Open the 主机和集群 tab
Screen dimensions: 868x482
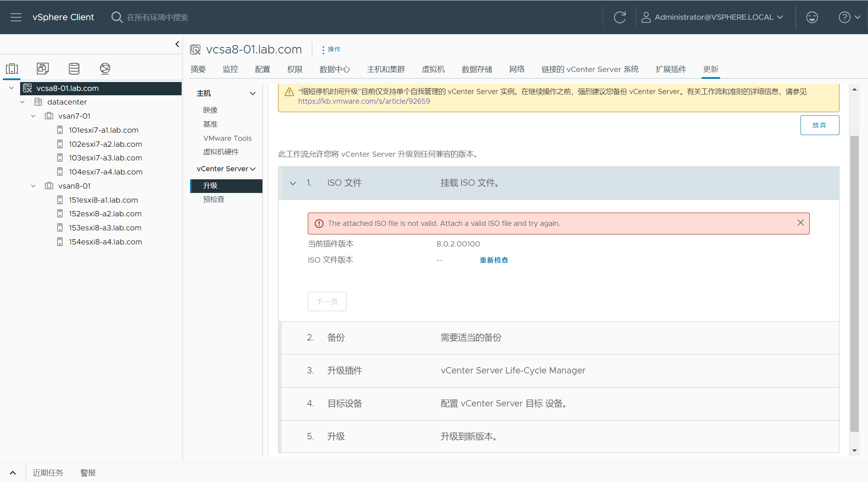pos(386,69)
